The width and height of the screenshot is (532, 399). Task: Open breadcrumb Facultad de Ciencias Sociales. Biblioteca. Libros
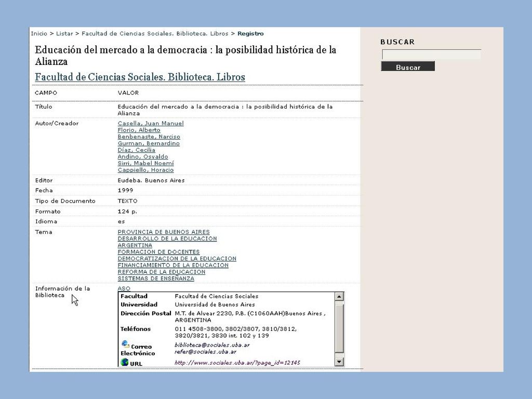pos(155,34)
